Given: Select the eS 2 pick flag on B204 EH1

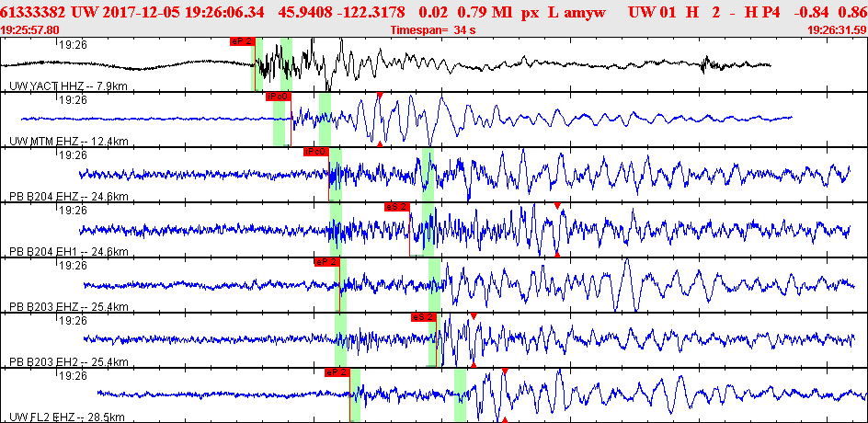Looking at the screenshot, I should point(397,207).
